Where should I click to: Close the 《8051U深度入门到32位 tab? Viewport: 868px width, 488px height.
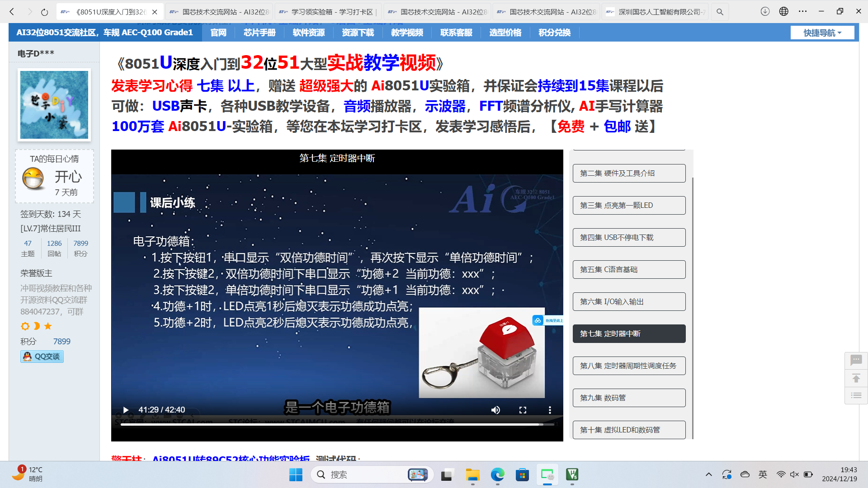click(155, 12)
